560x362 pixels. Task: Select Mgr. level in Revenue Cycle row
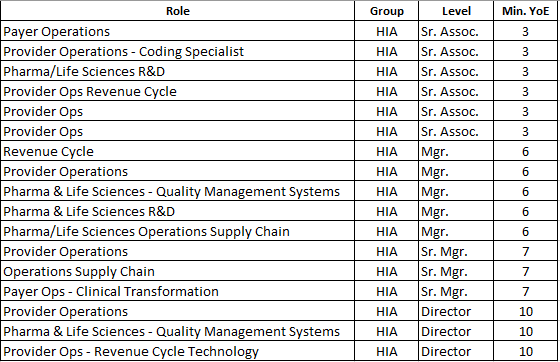coord(456,151)
